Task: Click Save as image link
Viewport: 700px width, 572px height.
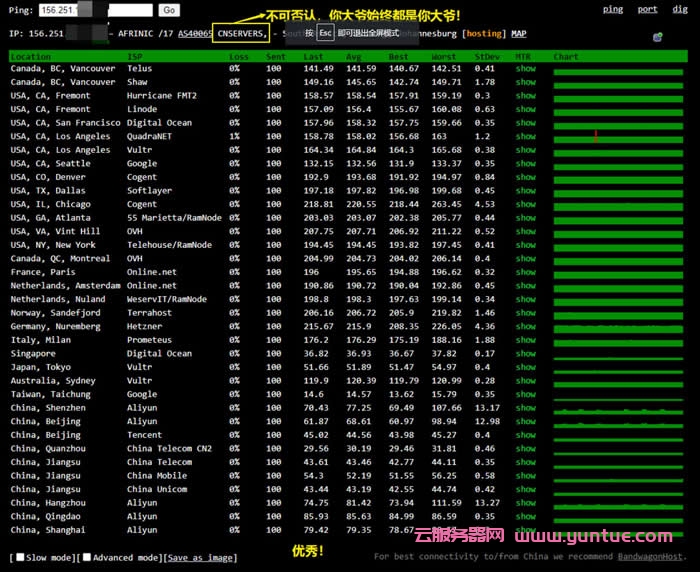Action: [x=201, y=557]
